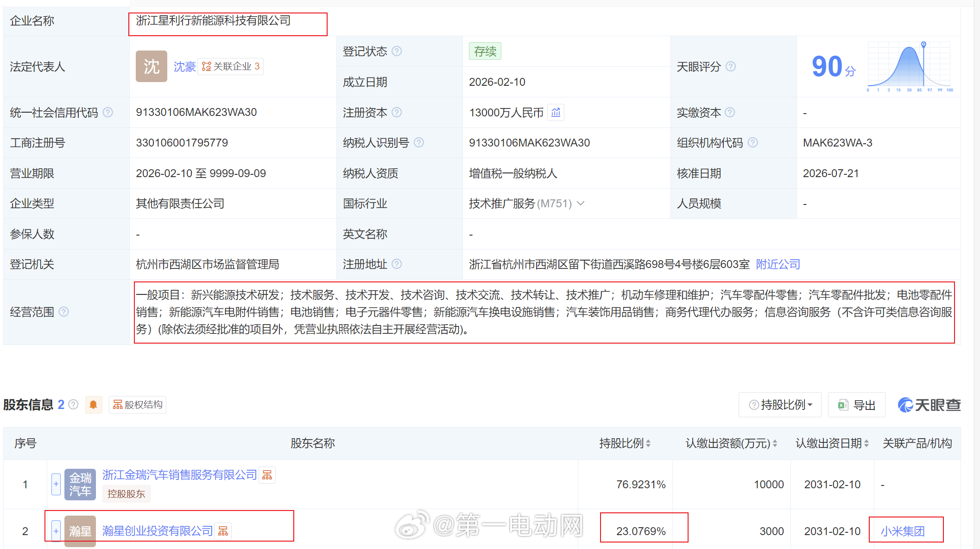The width and height of the screenshot is (980, 549).
Task: Click 其他有限责任公司 company type value
Action: [x=180, y=204]
